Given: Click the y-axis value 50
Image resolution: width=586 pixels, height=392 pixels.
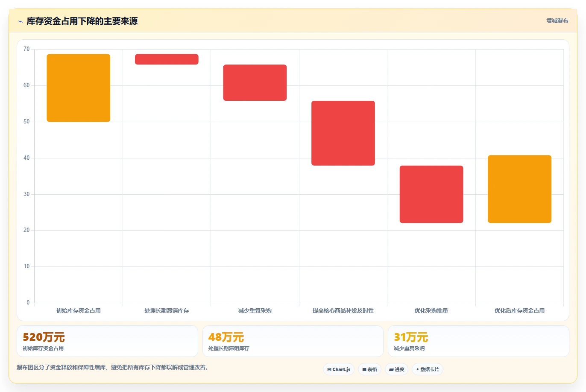Looking at the screenshot, I should tap(26, 122).
